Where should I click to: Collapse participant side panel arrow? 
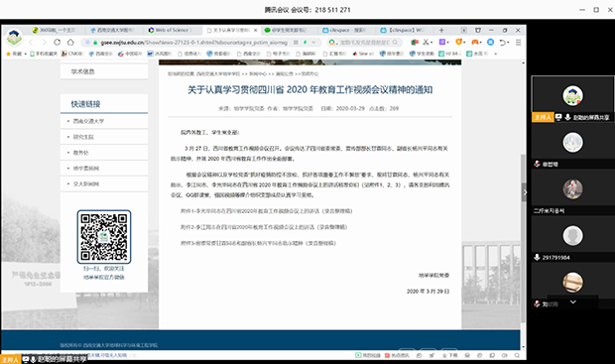(x=525, y=192)
